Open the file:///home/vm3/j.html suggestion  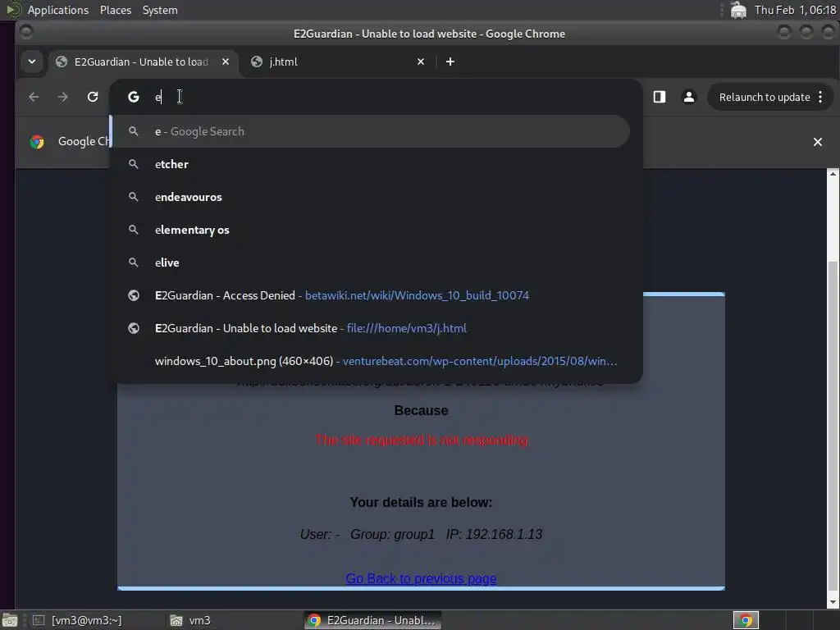371,328
